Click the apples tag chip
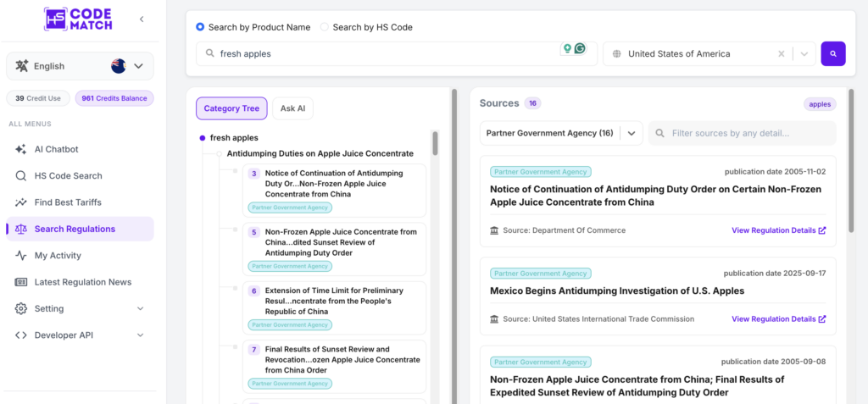Viewport: 868px width, 404px height. tap(820, 104)
